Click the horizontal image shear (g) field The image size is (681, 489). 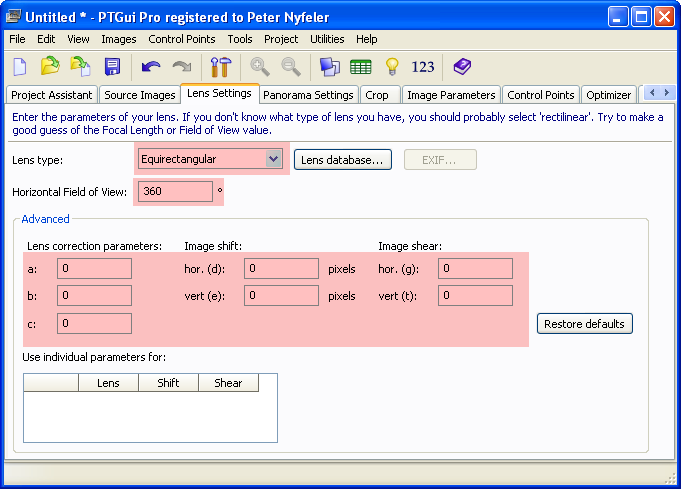coord(475,268)
